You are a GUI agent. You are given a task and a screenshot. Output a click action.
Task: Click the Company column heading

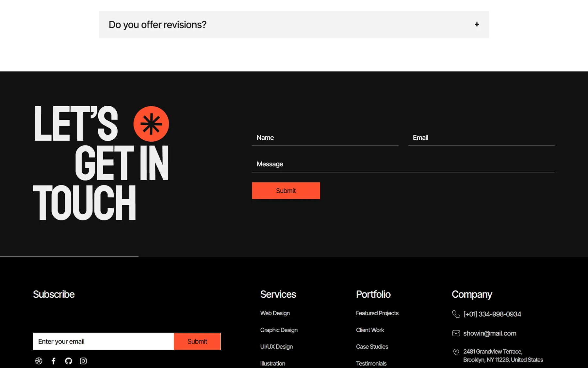[x=472, y=295]
